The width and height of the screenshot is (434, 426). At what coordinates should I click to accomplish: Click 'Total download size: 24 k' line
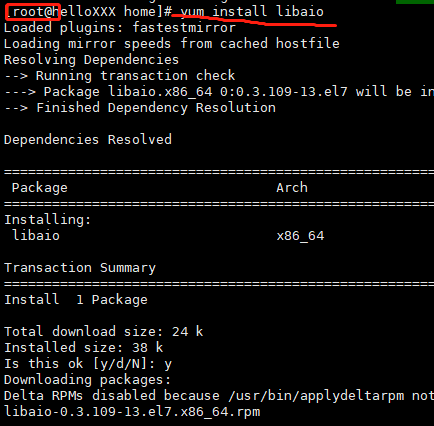[103, 331]
